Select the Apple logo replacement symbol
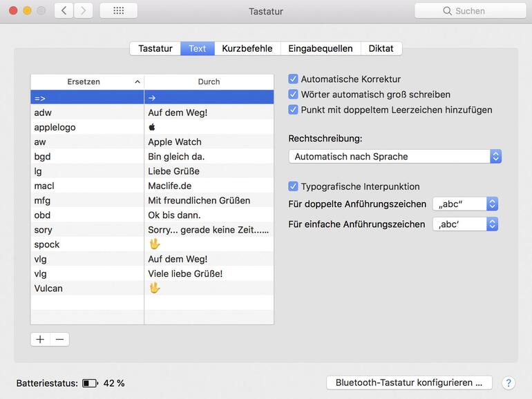Screen dimensions: 532x399 152,127
